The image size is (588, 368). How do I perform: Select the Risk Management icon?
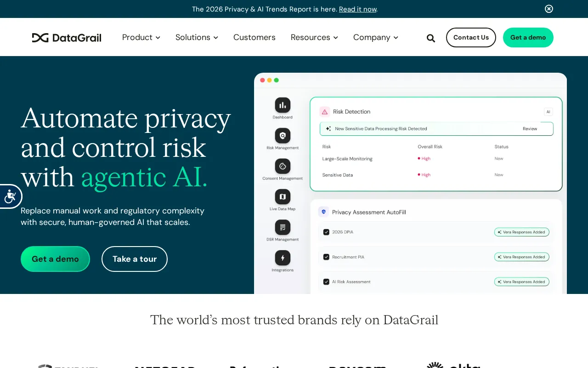coord(283,136)
